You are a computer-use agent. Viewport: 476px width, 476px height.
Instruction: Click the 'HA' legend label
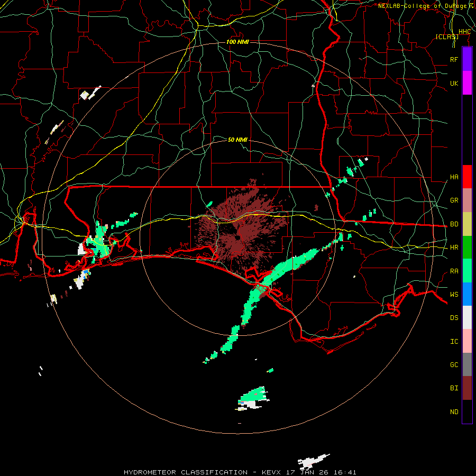coord(454,177)
